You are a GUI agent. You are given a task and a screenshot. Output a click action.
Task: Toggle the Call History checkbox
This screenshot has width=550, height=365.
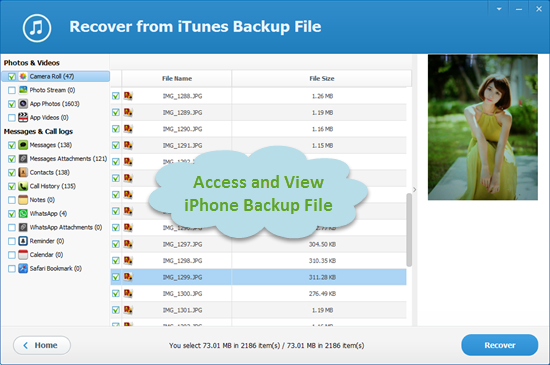[x=12, y=187]
